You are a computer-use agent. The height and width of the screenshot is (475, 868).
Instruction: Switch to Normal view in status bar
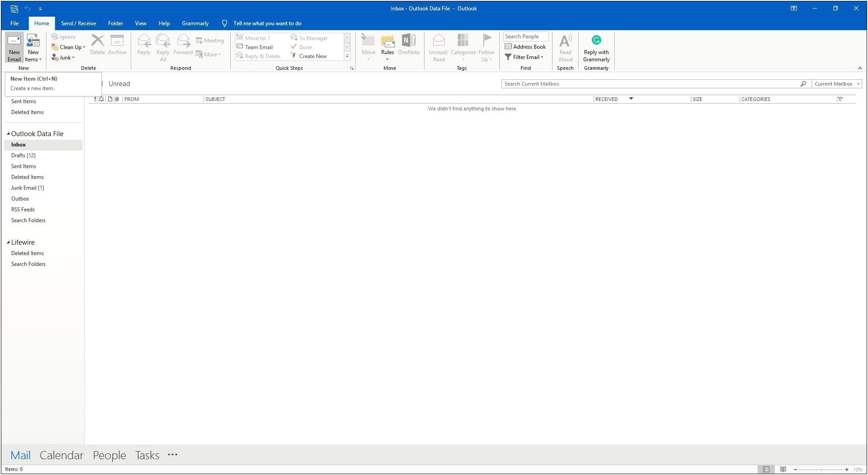(x=766, y=470)
